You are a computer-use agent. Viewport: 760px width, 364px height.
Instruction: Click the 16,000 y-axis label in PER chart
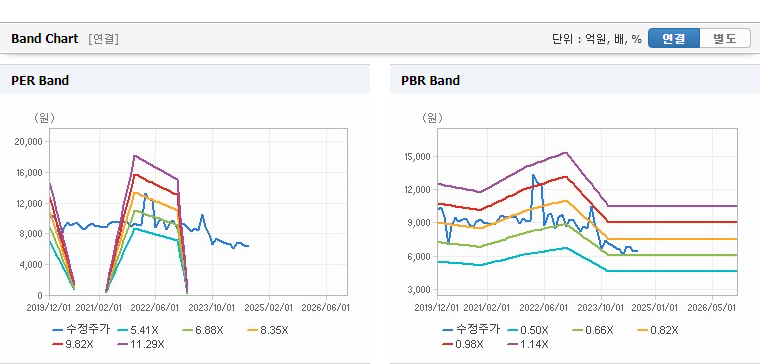pyautogui.click(x=30, y=173)
